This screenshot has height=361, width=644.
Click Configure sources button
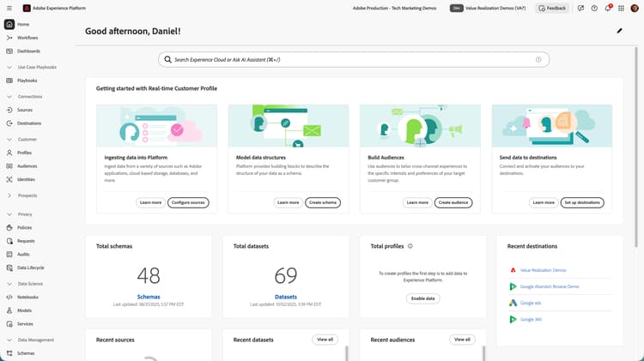(x=188, y=202)
